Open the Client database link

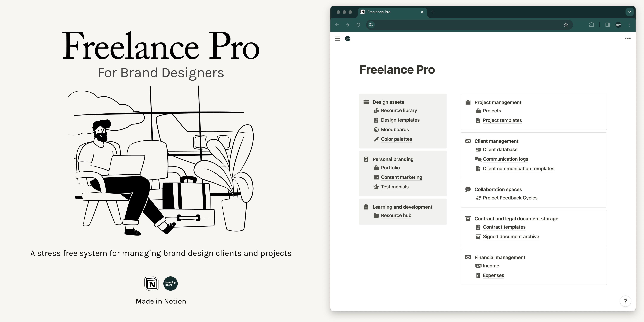tap(500, 150)
